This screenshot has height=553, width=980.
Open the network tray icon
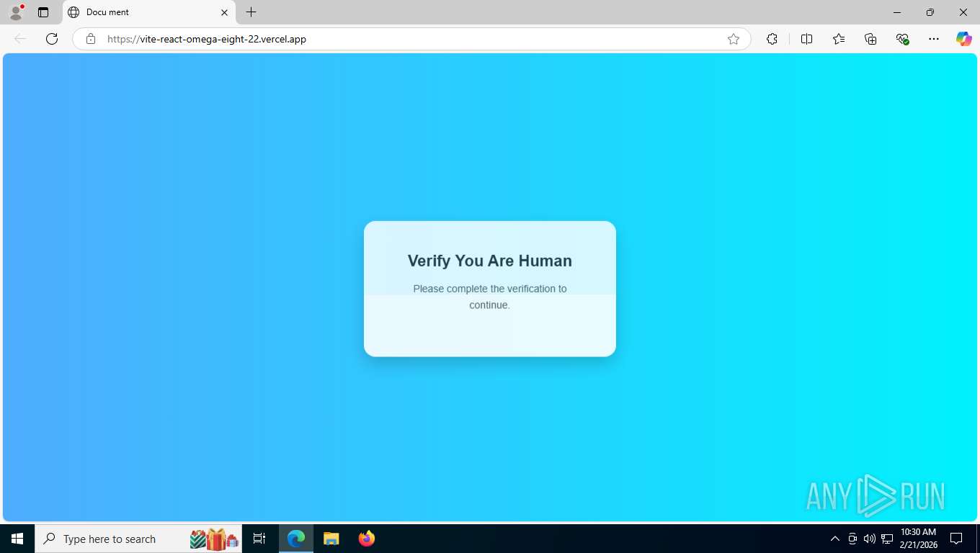(x=887, y=539)
